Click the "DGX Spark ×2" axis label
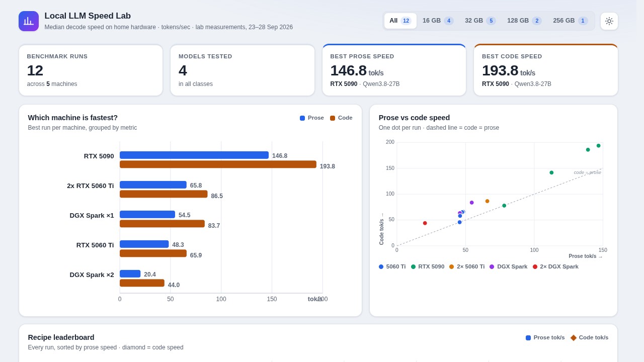 [92, 275]
